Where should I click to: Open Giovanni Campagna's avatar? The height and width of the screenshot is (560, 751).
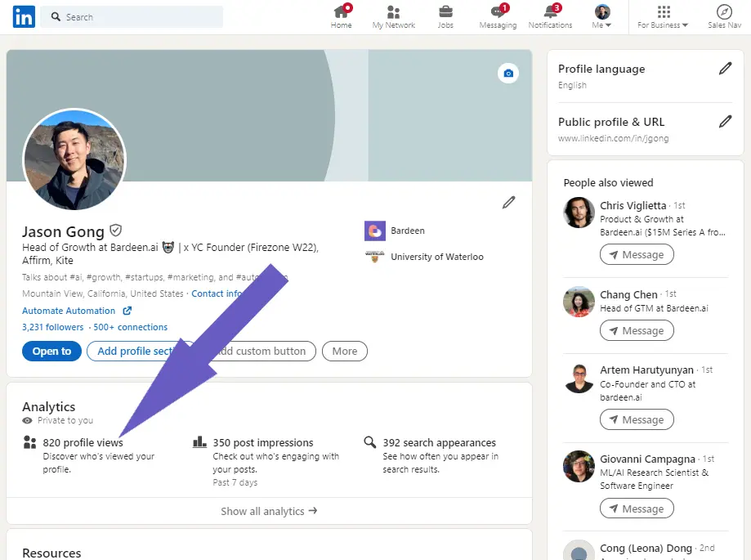pyautogui.click(x=579, y=466)
